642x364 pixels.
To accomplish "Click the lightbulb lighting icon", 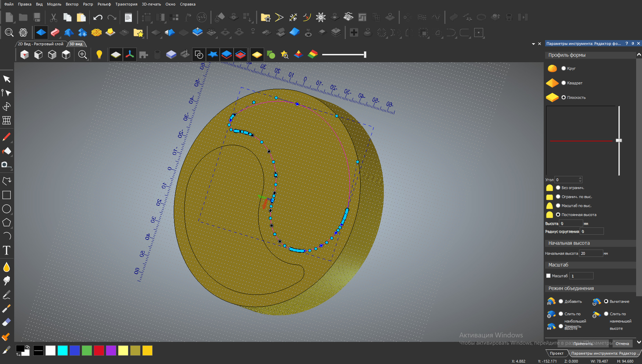I will click(99, 55).
